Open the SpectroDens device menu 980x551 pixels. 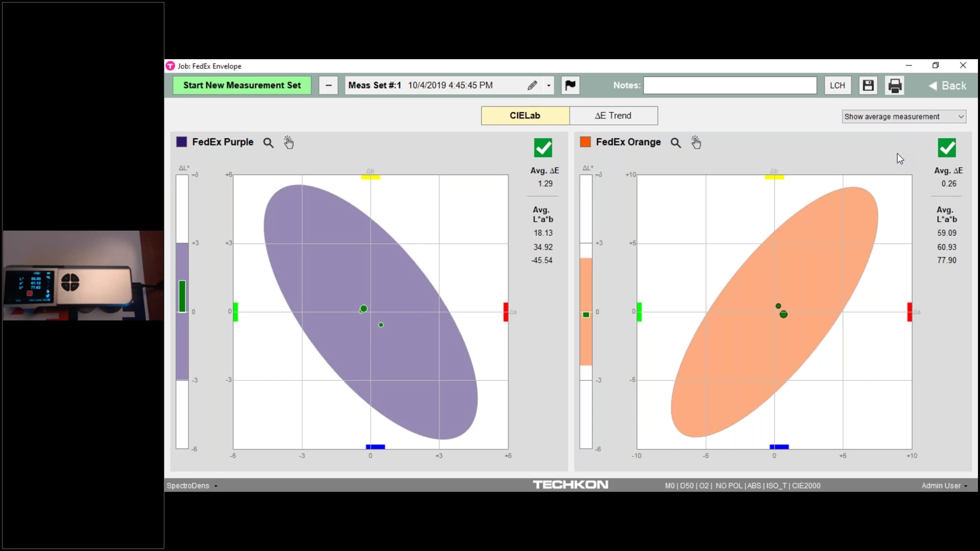192,486
